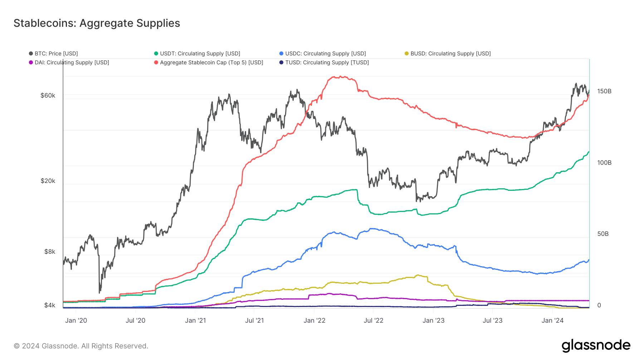Toggle the BTC: Price [USD] series label
The height and width of the screenshot is (362, 644).
tap(56, 54)
